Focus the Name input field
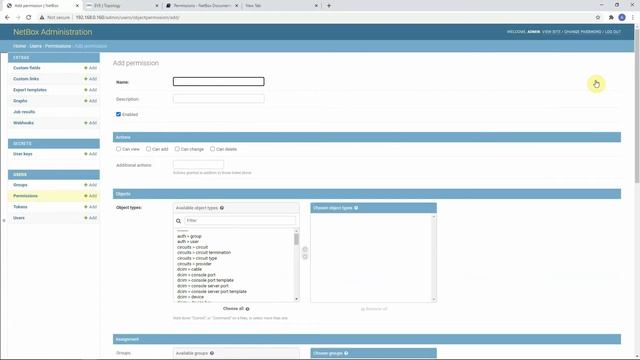Screen dimensions: 640x360 point(218,82)
